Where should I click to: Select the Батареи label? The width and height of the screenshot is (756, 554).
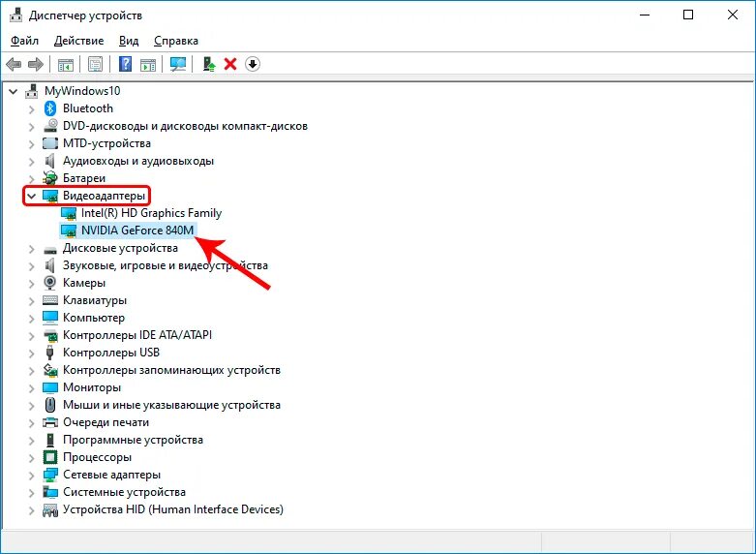84,178
